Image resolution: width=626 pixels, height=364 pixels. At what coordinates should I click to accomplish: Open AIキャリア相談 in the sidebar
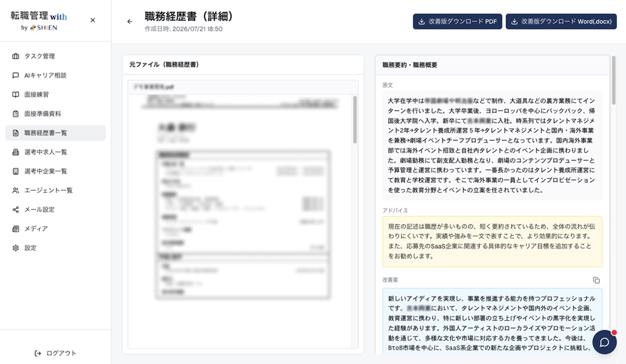55,75
